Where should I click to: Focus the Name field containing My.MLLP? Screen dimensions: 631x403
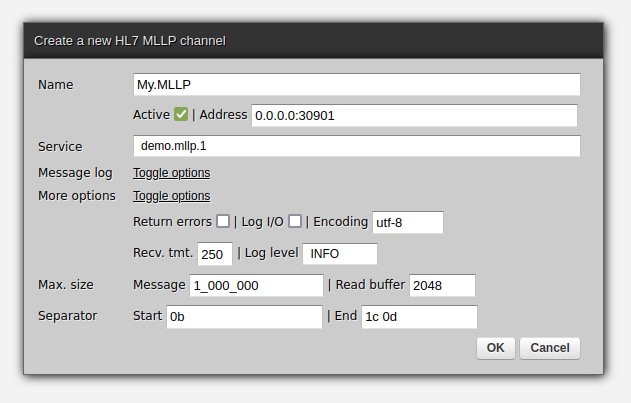point(356,85)
